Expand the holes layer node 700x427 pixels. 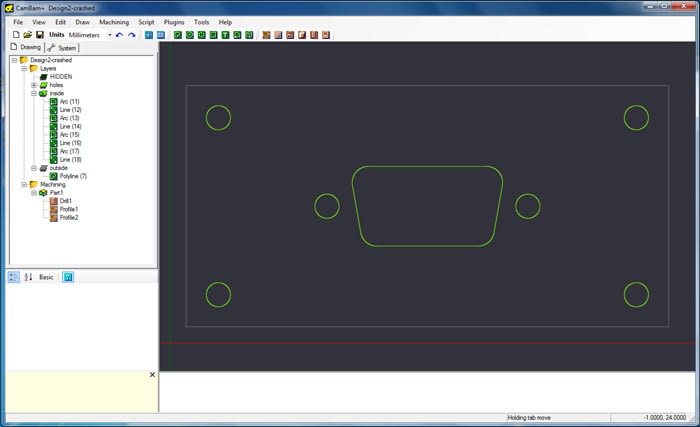click(x=34, y=85)
